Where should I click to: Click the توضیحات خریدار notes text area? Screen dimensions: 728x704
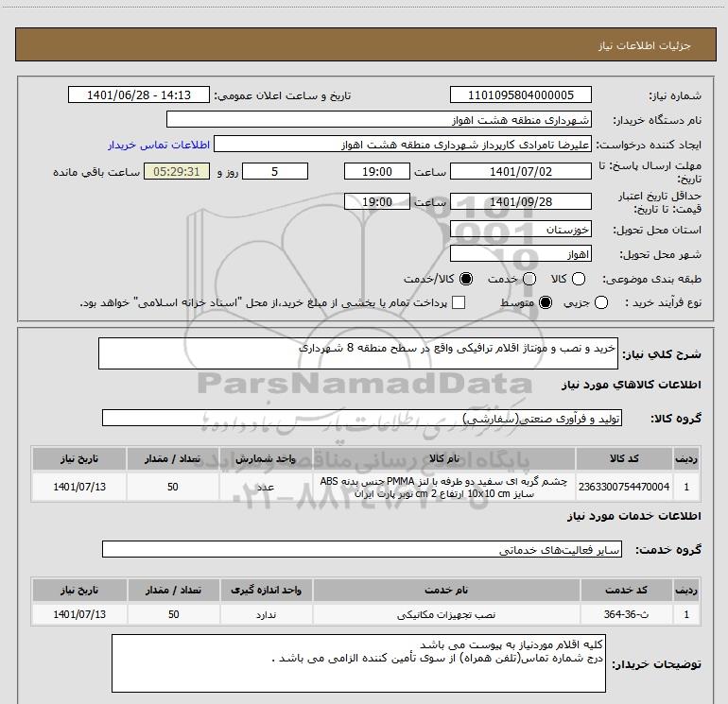[358, 663]
